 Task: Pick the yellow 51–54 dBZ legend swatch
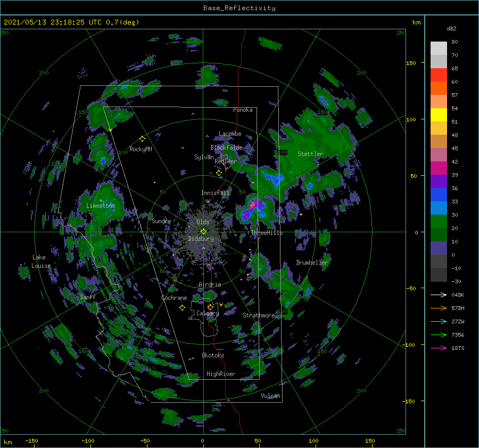coord(439,115)
